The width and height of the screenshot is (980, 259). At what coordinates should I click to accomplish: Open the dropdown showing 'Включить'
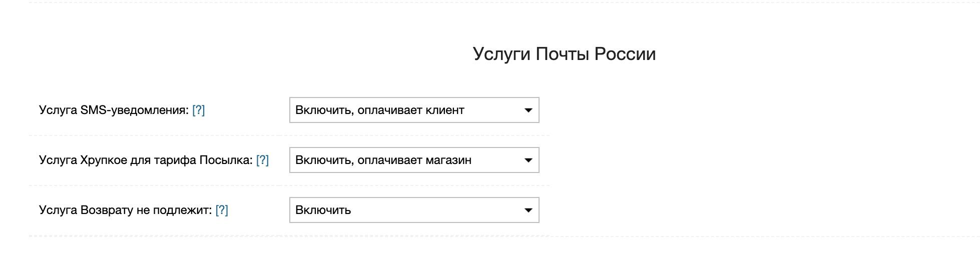point(413,210)
